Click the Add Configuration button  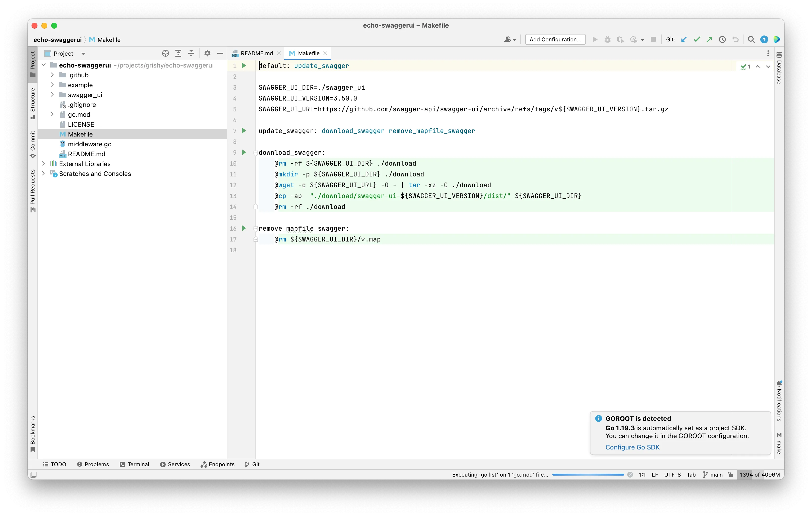click(555, 39)
